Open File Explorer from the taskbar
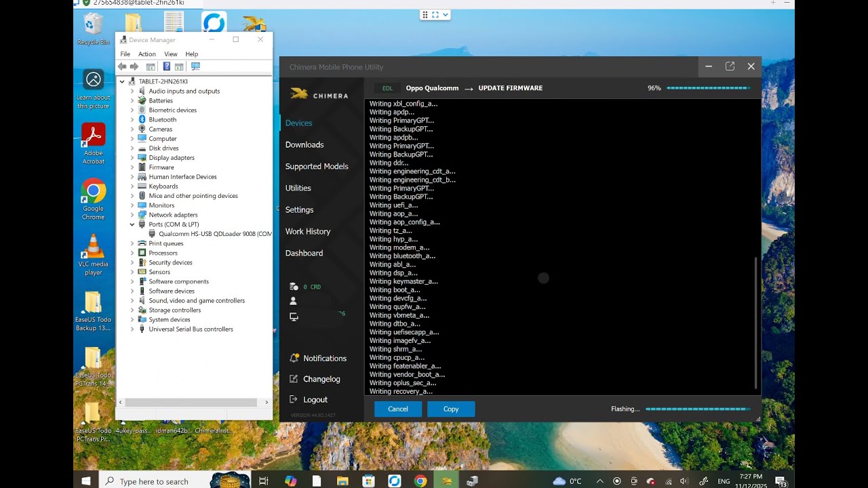 click(x=342, y=481)
